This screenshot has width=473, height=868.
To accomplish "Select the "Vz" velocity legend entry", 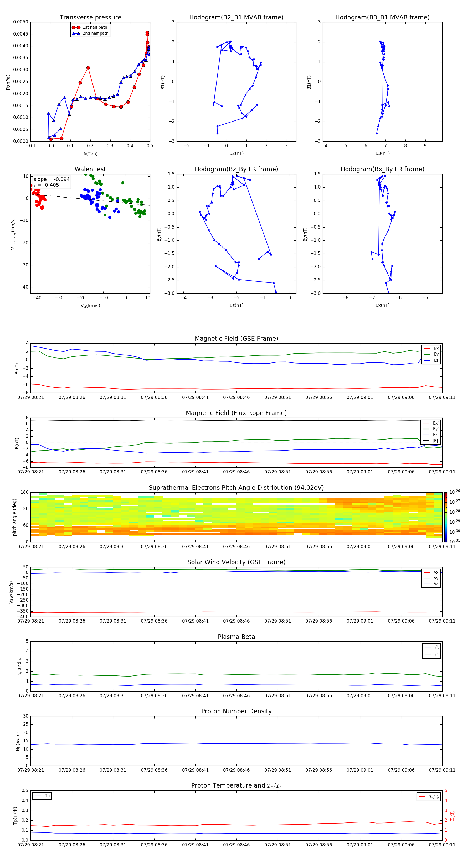I will [x=431, y=584].
